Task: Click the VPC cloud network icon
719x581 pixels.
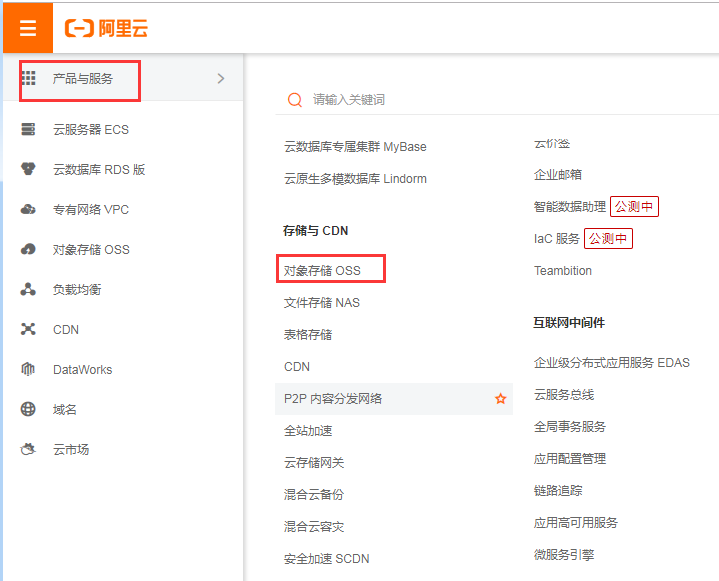Action: (28, 210)
